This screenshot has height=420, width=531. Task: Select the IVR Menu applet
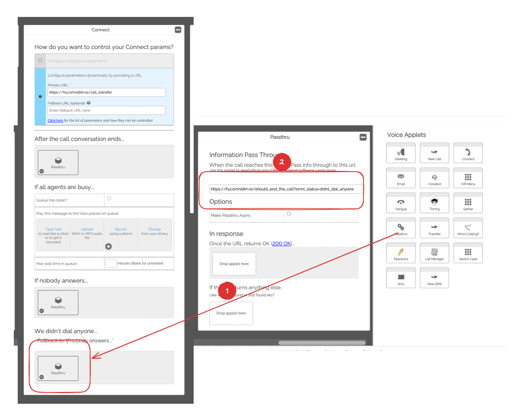(x=468, y=178)
